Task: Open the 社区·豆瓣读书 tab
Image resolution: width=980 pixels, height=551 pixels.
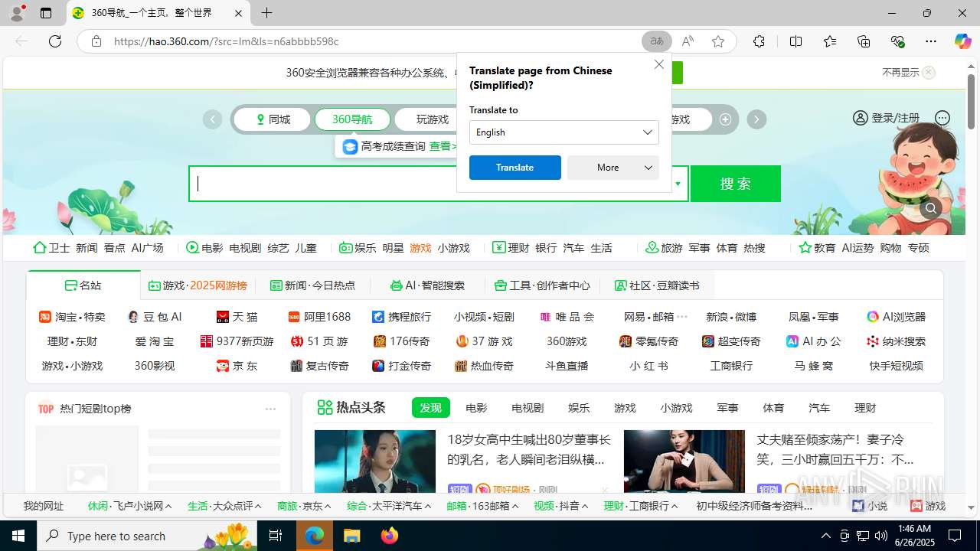Action: (657, 285)
